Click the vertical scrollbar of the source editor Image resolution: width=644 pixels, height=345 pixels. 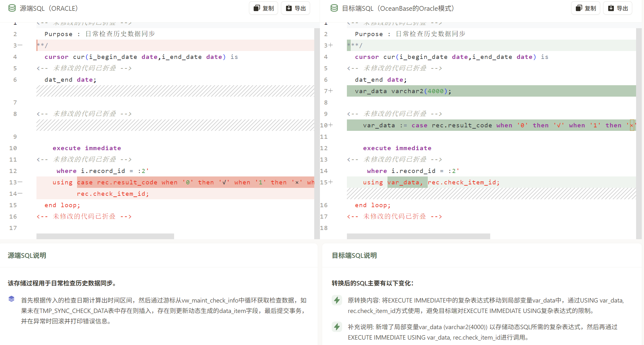[317, 133]
